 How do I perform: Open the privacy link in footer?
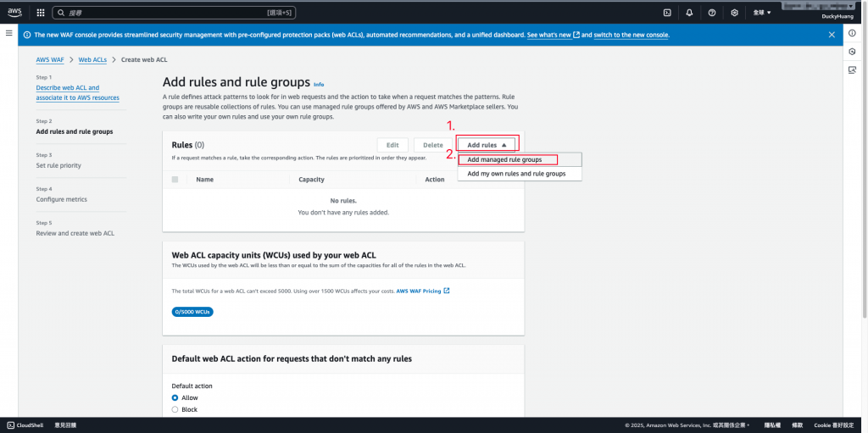pos(772,425)
